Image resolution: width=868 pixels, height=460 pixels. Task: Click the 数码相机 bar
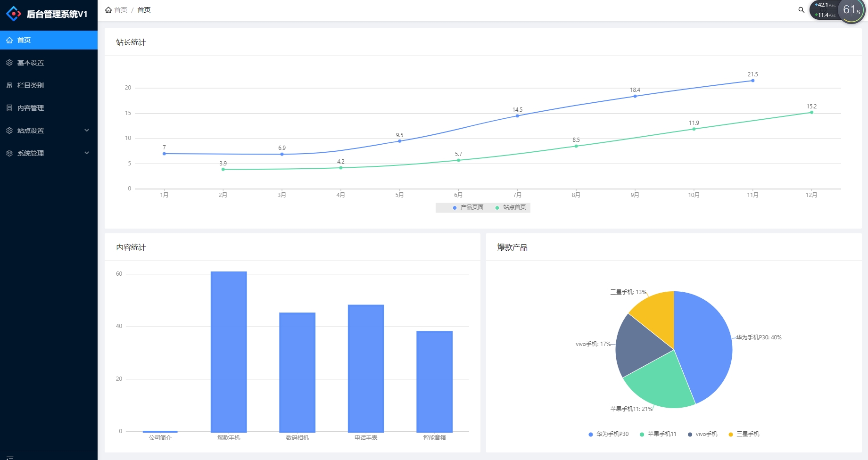tap(297, 372)
